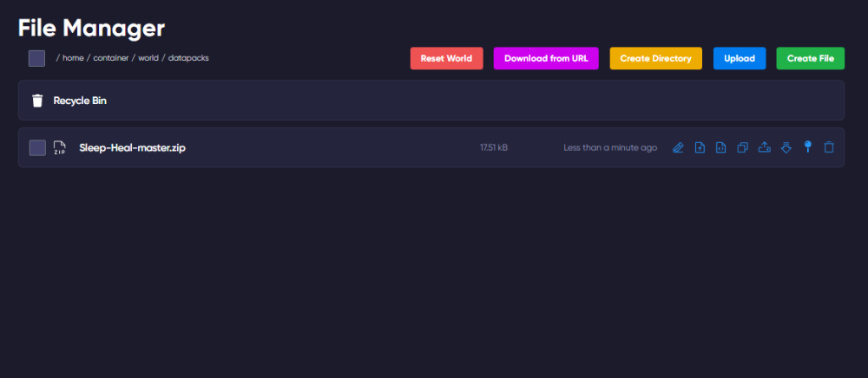Click the file code-brackets icon on Sleep-Heal-master.zip
Screen dimensions: 868x378
pyautogui.click(x=720, y=147)
